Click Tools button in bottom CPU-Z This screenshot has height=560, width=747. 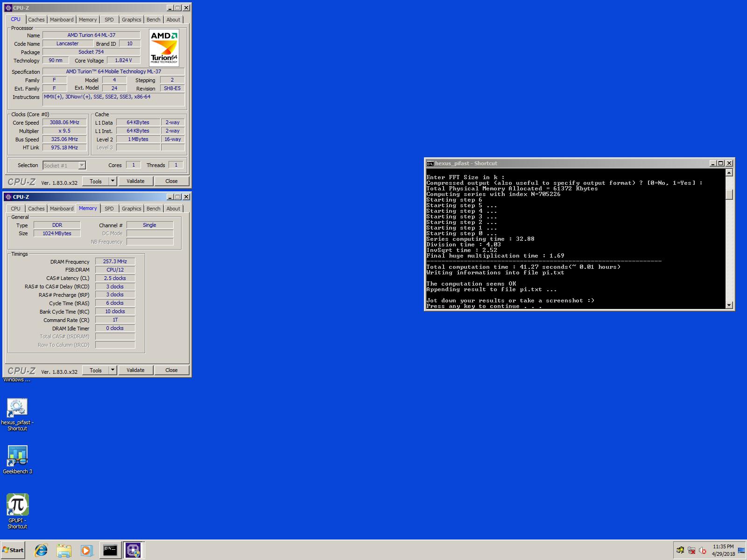(96, 370)
